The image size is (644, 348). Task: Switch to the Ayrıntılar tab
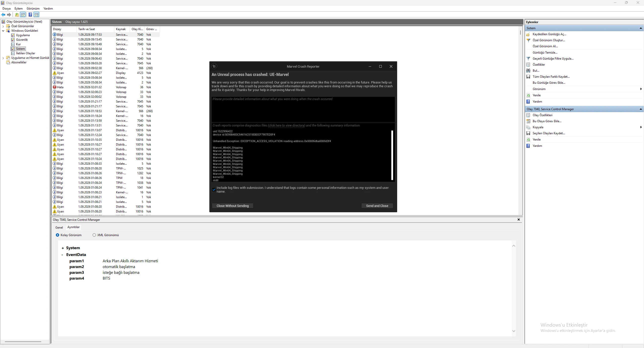click(73, 227)
